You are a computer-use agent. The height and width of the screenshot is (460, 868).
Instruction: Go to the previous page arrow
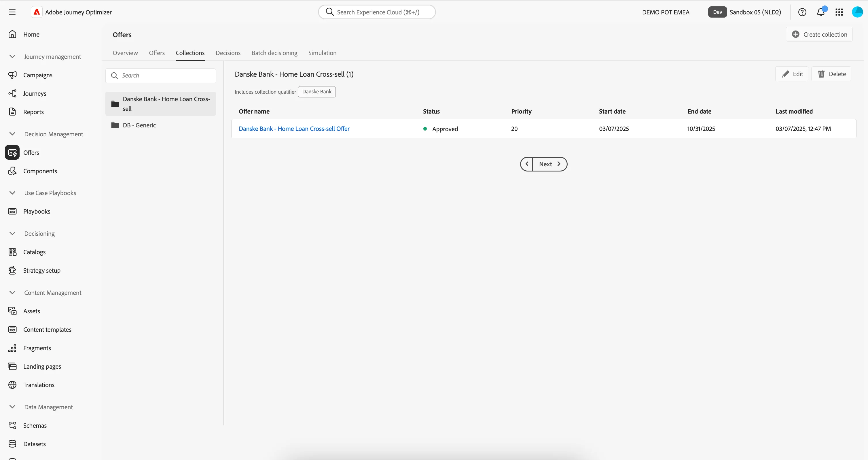pos(527,164)
